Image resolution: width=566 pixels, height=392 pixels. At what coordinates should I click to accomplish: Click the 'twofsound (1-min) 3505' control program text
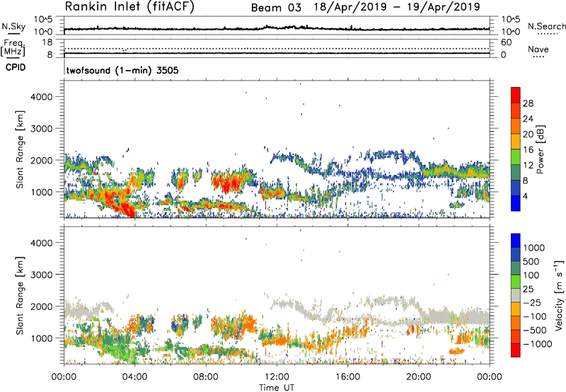(x=122, y=70)
